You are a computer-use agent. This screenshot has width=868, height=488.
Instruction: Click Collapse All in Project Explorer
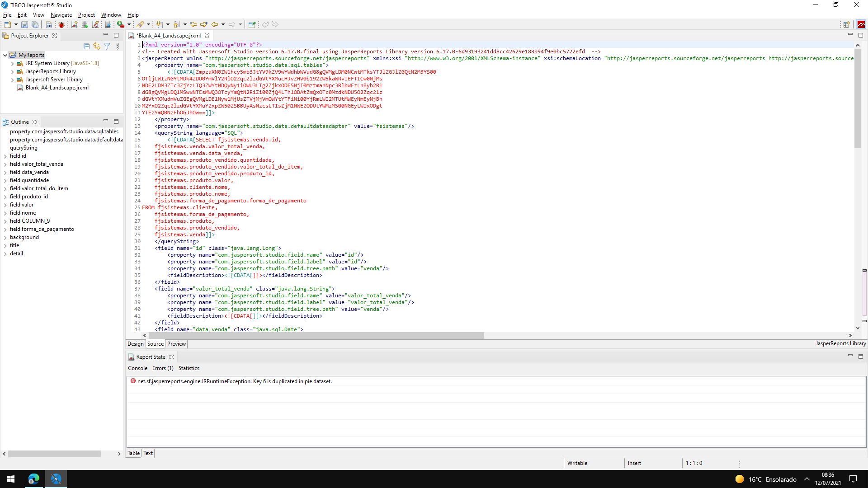(x=87, y=46)
